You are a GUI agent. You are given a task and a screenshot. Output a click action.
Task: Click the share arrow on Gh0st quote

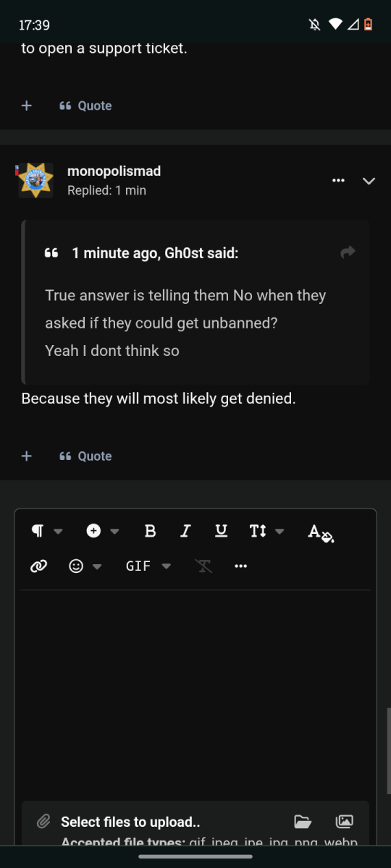click(348, 252)
